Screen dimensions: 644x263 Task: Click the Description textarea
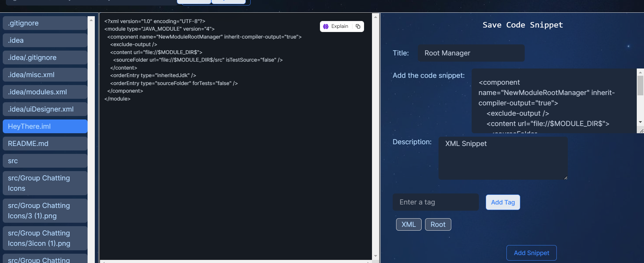click(x=503, y=158)
